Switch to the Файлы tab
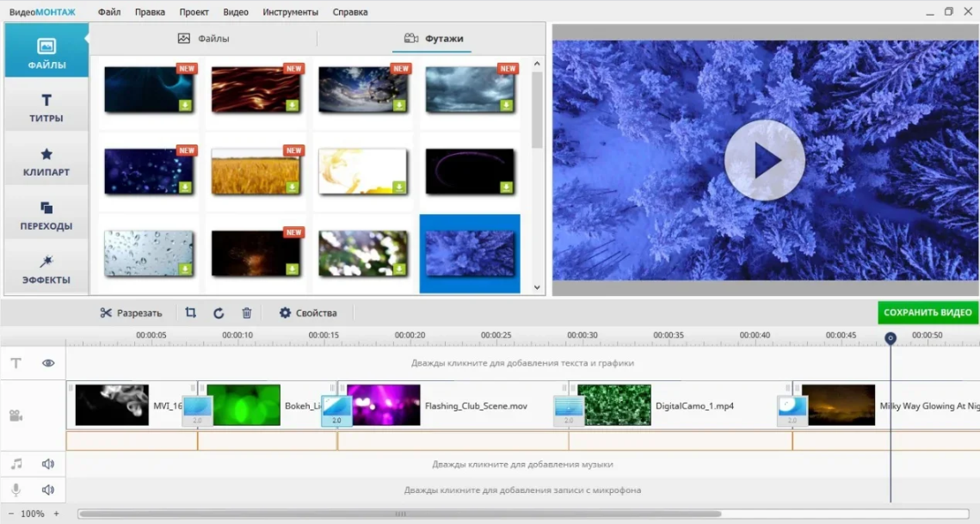Viewport: 980px width, 524px height. click(204, 39)
